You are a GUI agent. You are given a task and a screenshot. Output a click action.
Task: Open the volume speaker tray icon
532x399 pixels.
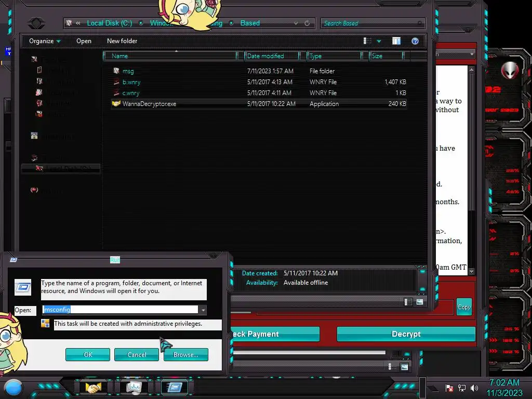point(474,388)
